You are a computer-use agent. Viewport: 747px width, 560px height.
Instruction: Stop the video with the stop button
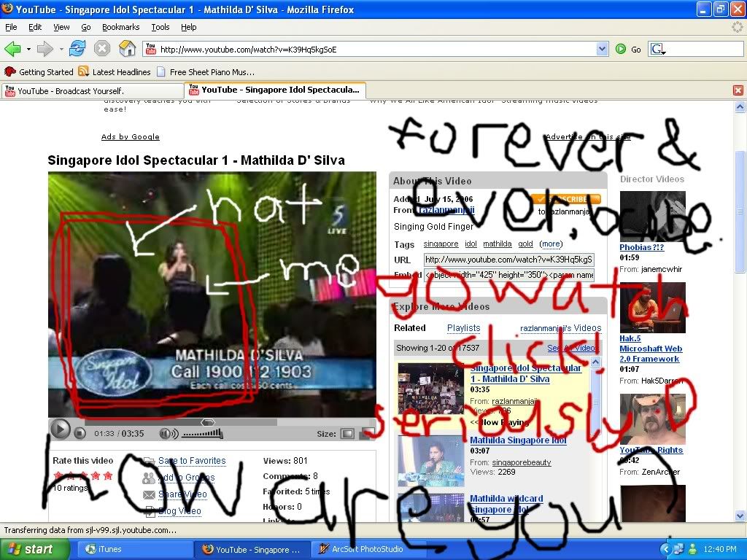(x=80, y=433)
